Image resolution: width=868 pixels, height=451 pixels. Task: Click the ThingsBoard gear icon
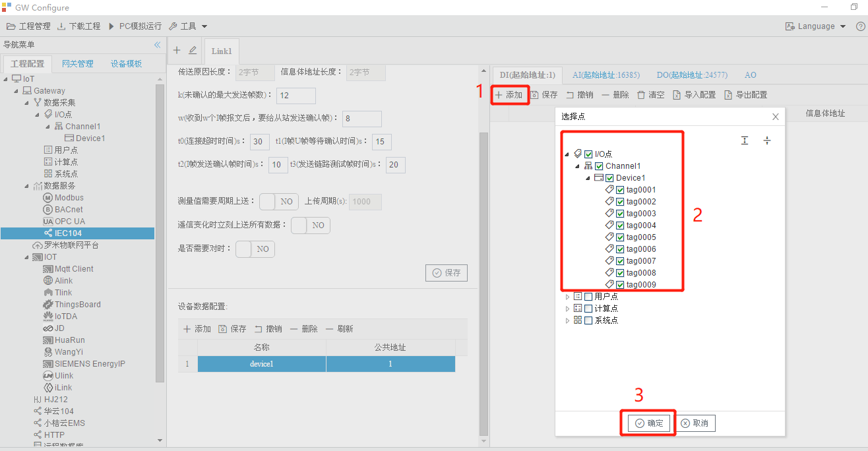47,305
